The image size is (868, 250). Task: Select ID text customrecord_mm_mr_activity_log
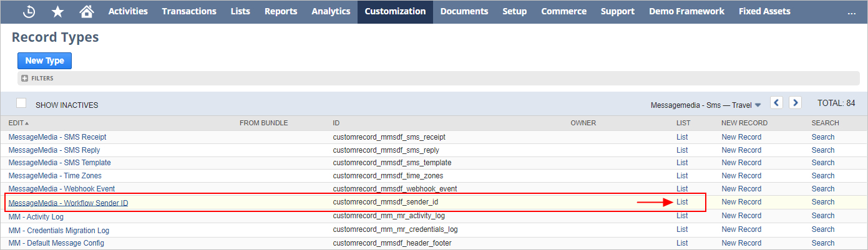[x=389, y=216]
